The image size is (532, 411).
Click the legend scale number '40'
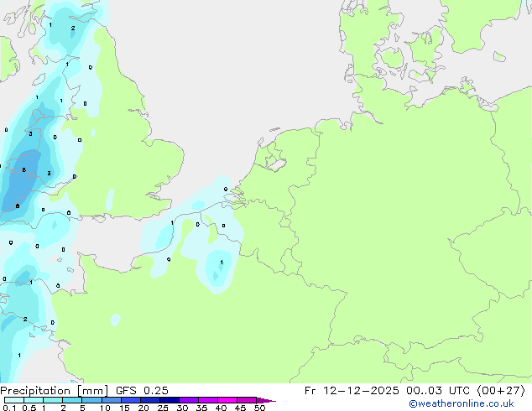point(221,408)
